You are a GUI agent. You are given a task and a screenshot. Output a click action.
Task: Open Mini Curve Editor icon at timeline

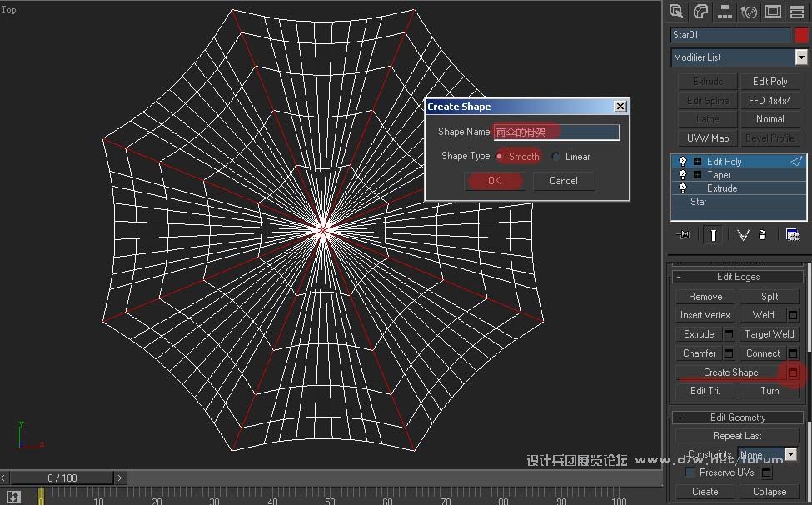pos(13,497)
